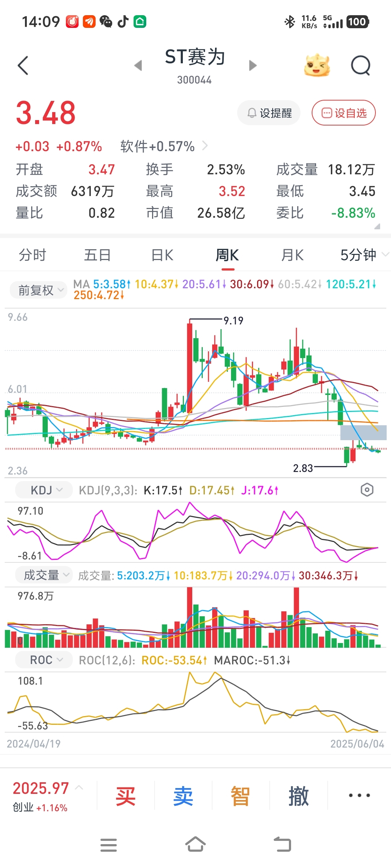
Task: Tap the WeChat status bar icon
Action: coord(106,22)
